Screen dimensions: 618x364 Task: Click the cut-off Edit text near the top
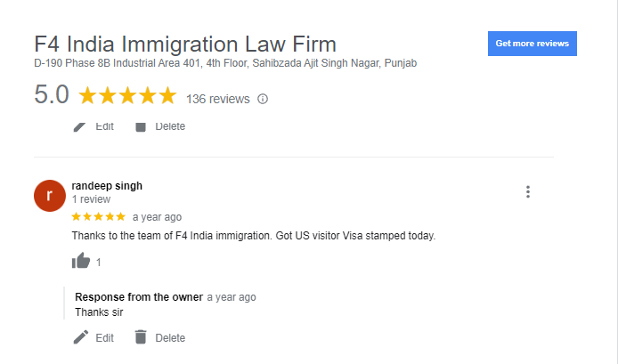[x=104, y=126]
